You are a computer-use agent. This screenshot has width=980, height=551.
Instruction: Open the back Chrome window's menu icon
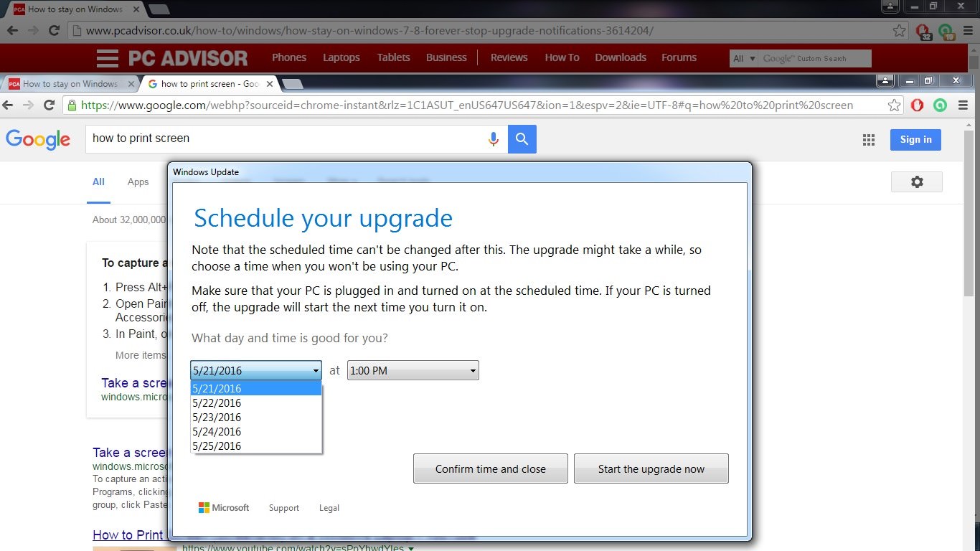[x=967, y=31]
